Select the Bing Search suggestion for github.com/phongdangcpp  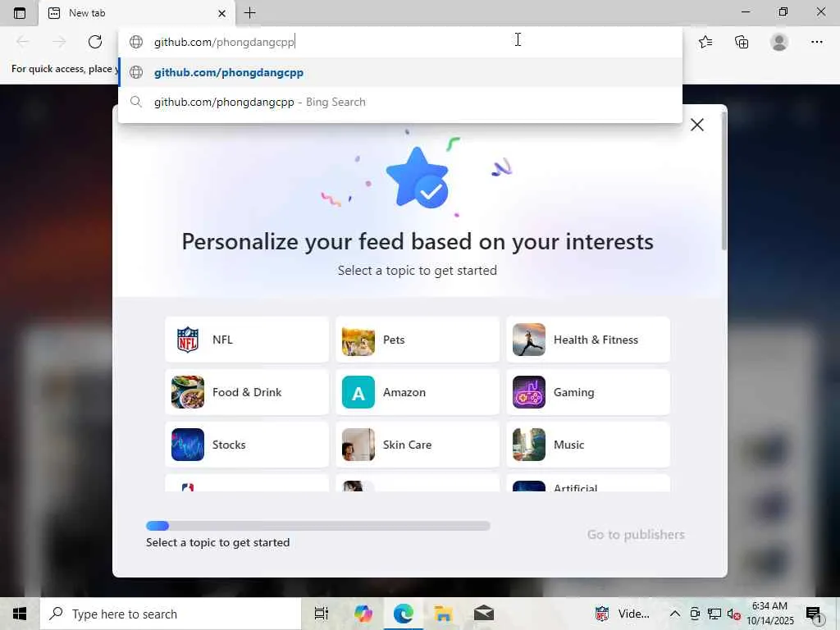click(x=399, y=102)
